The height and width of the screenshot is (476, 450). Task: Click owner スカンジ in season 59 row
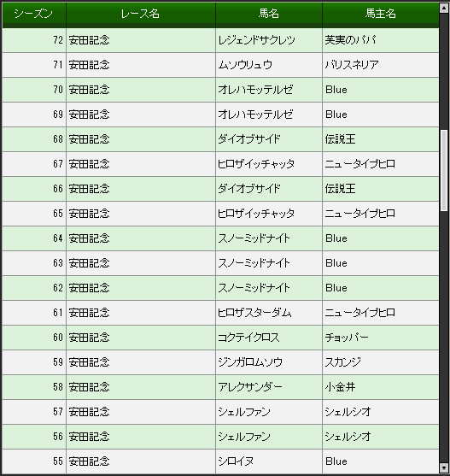(x=343, y=362)
